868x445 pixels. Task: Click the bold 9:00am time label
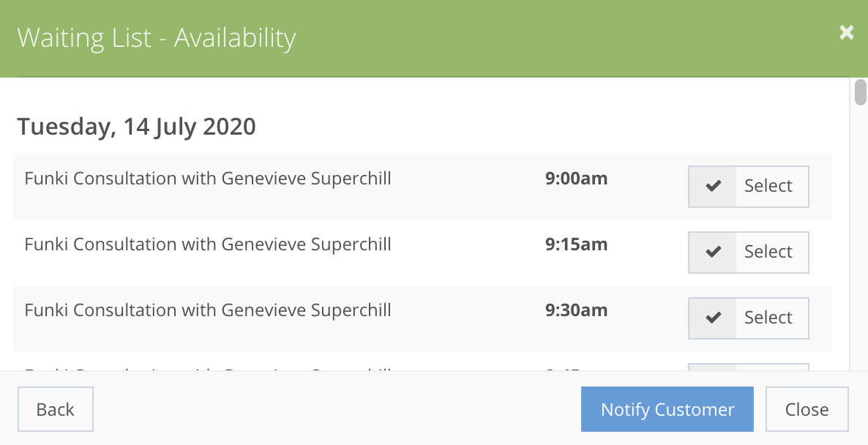(x=576, y=178)
